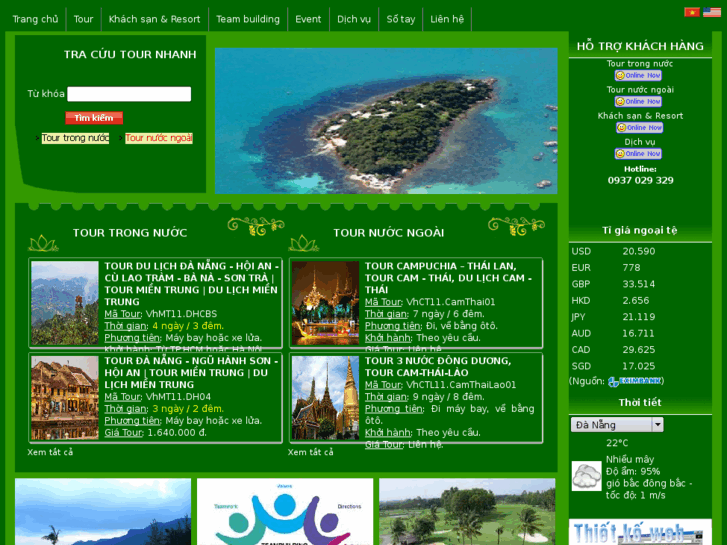This screenshot has width=727, height=545.
Task: Open the Trang chủ menu item
Action: tap(35, 19)
